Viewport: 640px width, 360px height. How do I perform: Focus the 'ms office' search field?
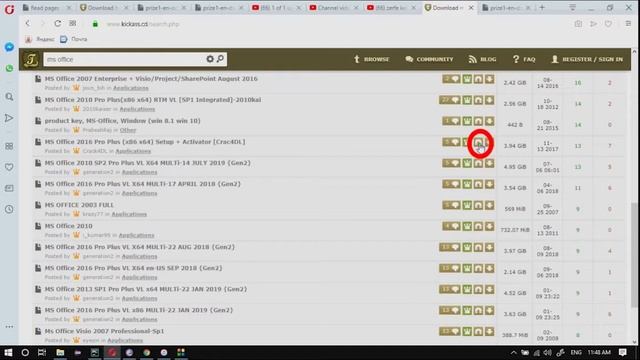tap(124, 59)
